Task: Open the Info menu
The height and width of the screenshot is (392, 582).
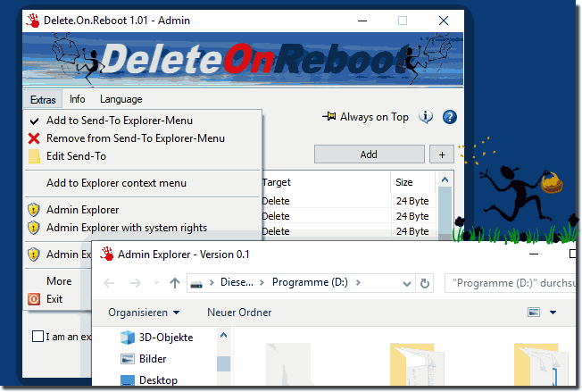Action: 77,99
